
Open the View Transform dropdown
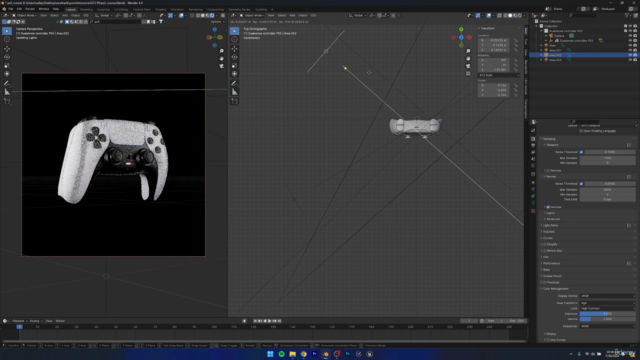[x=607, y=303]
